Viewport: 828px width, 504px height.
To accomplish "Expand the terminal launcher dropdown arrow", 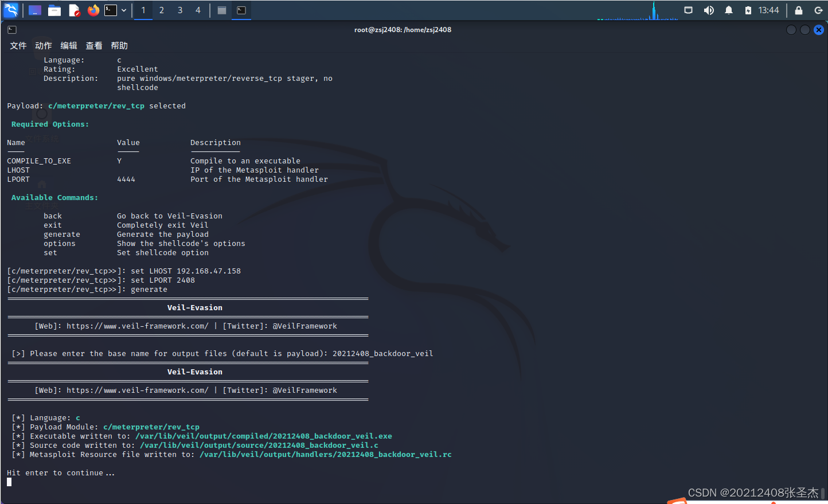I will [x=124, y=10].
